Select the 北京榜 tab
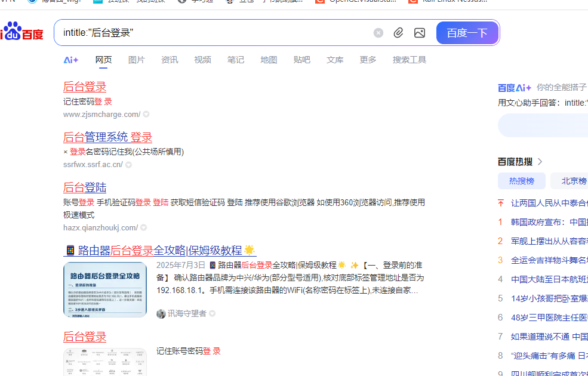588x376 pixels. pyautogui.click(x=569, y=181)
